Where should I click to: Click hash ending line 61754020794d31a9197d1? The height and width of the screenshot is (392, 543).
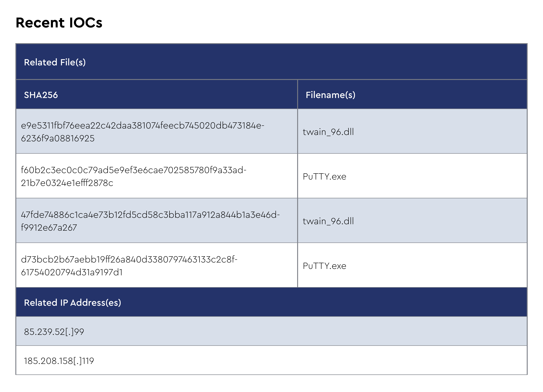point(72,272)
